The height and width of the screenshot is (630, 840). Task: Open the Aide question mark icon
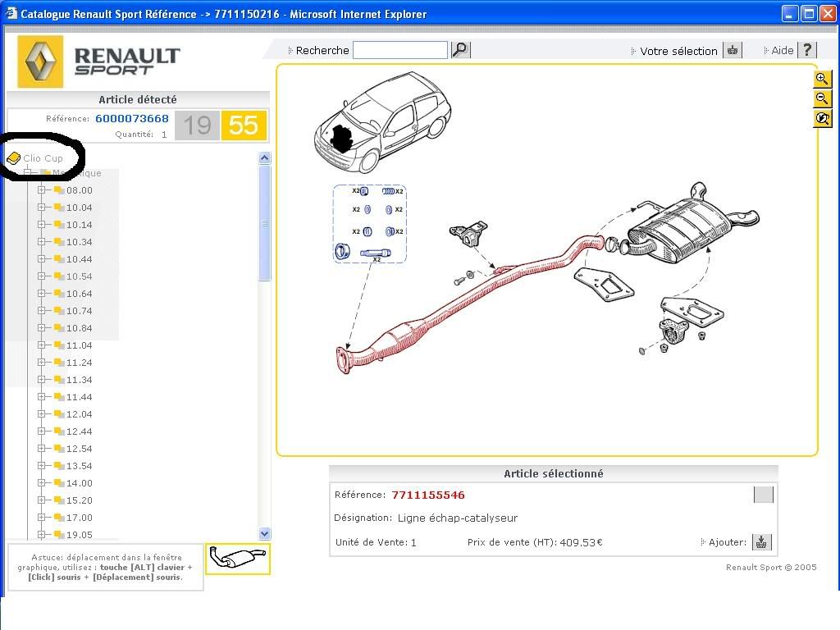tap(807, 50)
